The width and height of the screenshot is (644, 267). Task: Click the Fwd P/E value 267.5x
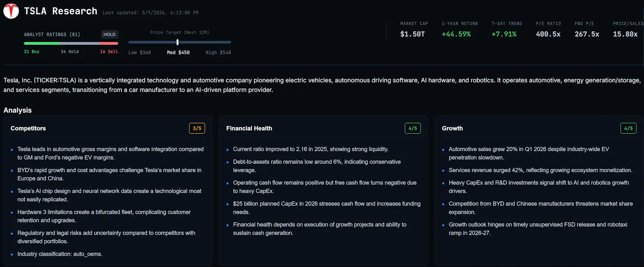pos(587,34)
